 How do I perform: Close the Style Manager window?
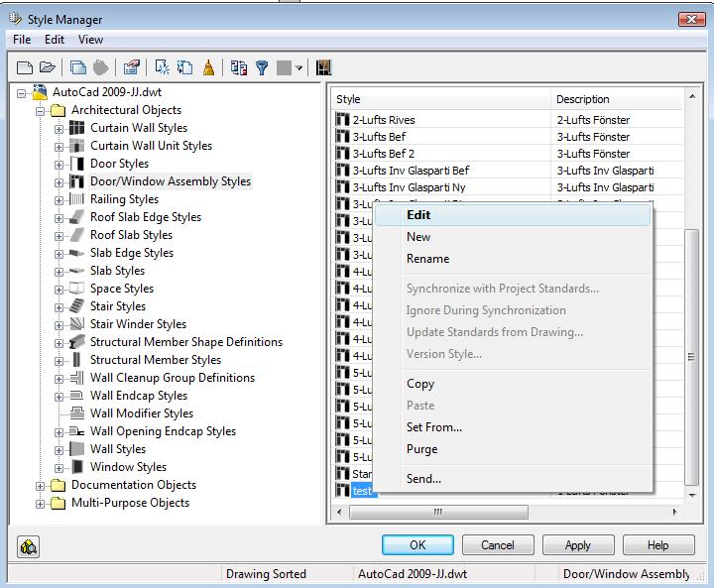click(x=692, y=19)
